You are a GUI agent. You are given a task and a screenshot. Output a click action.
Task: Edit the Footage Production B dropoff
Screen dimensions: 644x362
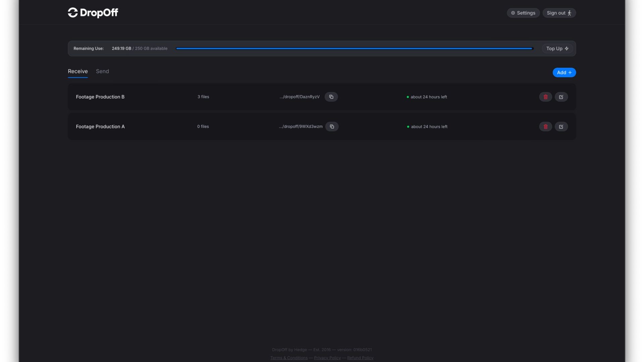click(x=561, y=97)
